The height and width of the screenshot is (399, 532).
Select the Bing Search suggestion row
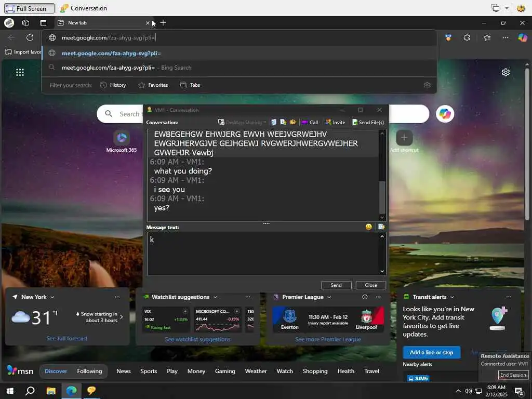point(239,68)
